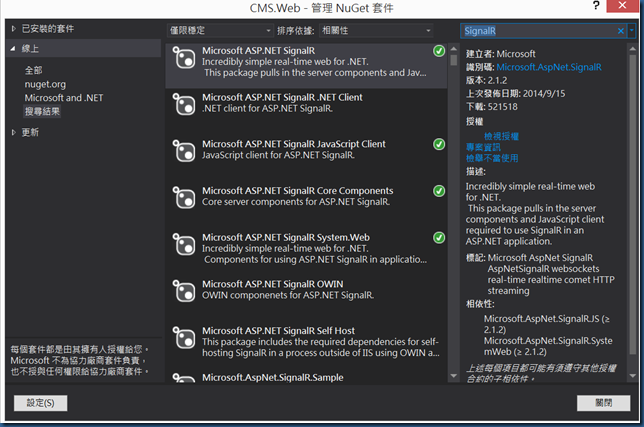Click the SignalR .NET Client package icon
644x427 pixels.
184,104
